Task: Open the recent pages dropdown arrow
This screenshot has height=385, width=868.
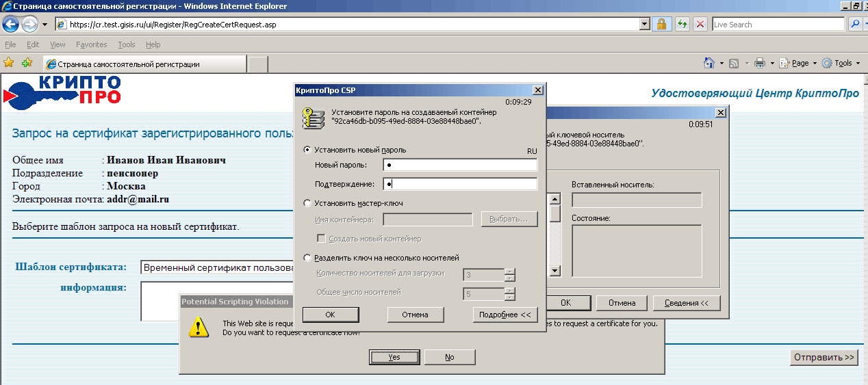Action: pos(44,25)
